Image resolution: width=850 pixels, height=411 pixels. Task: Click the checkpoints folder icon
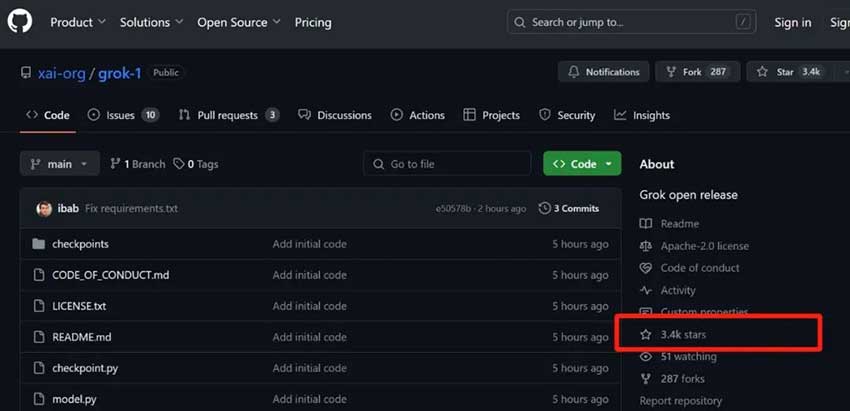[38, 244]
